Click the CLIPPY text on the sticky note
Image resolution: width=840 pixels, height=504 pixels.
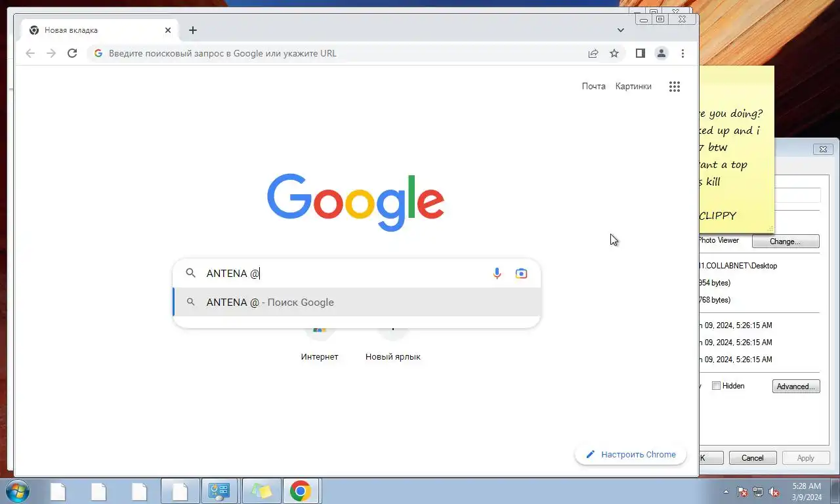tap(717, 215)
